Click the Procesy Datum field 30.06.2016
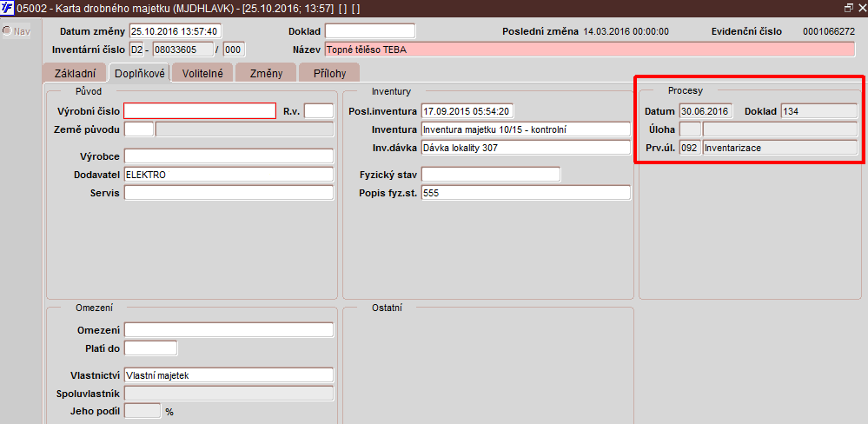 point(706,111)
